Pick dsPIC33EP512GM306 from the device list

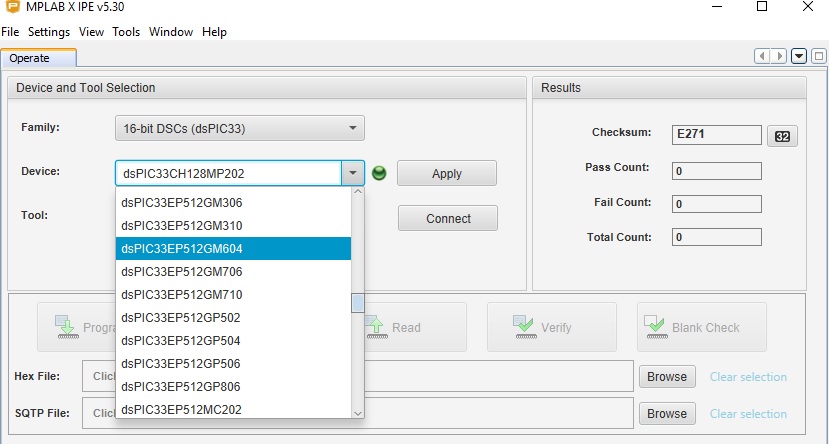[233, 202]
